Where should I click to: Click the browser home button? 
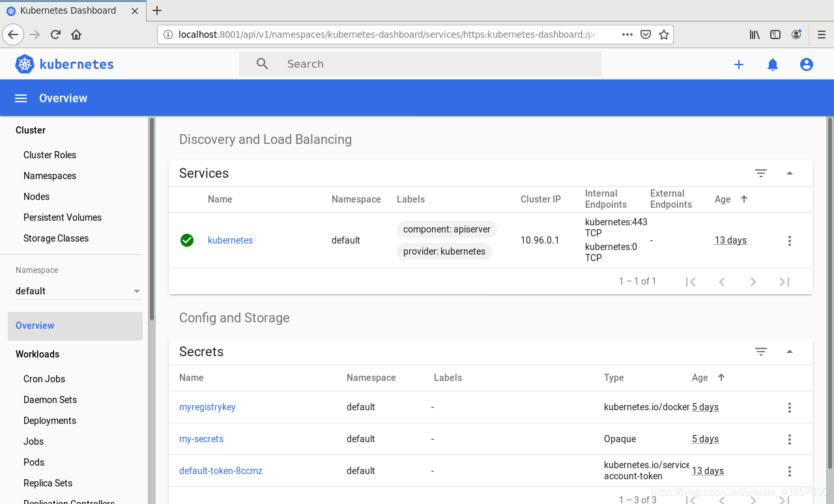tap(76, 35)
